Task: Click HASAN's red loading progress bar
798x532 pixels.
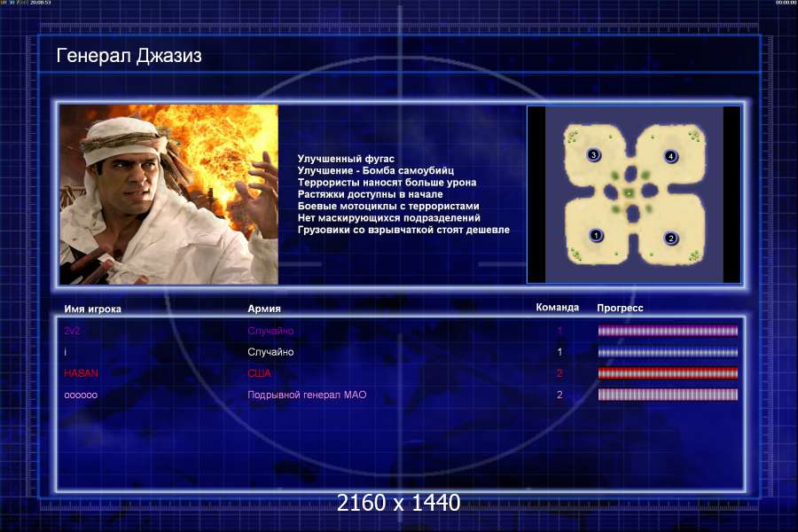Action: (x=668, y=373)
